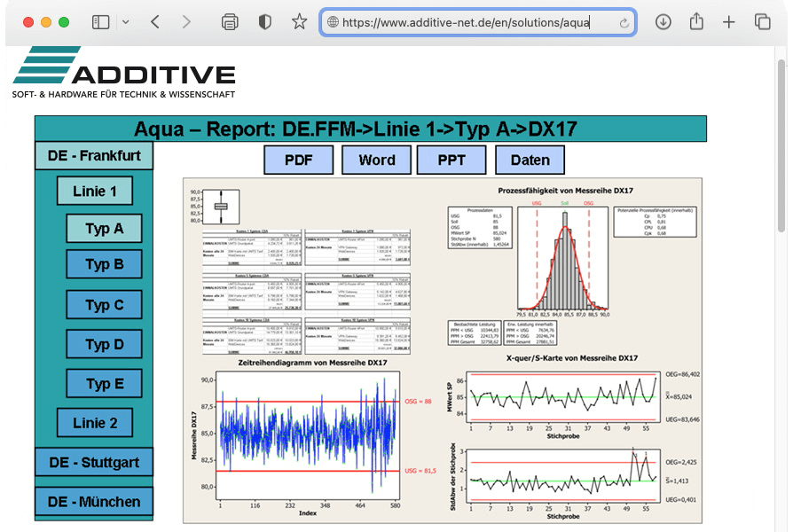Choose Typ E in the sidebar
The height and width of the screenshot is (532, 793).
[x=104, y=383]
